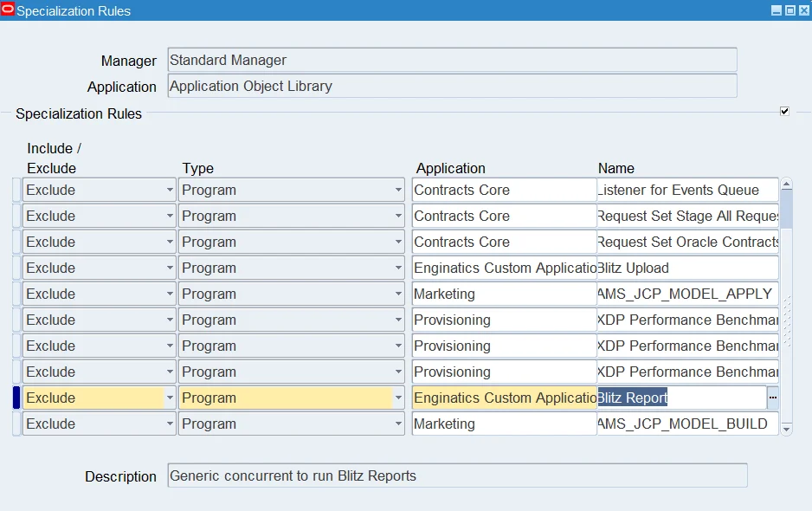
Task: Click Contracts Core application in Listener row
Action: [x=505, y=190]
